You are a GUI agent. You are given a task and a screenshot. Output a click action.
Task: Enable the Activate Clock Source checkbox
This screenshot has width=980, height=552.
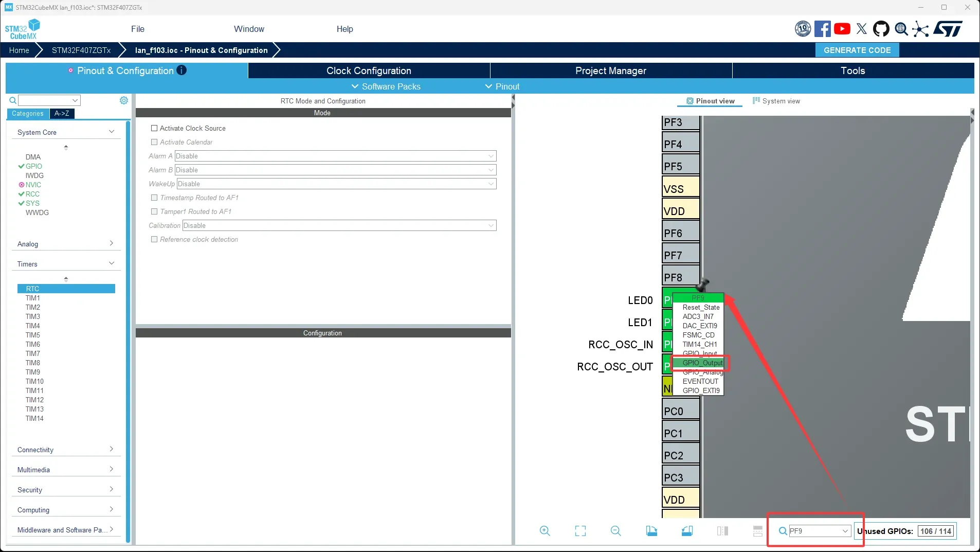pos(154,128)
